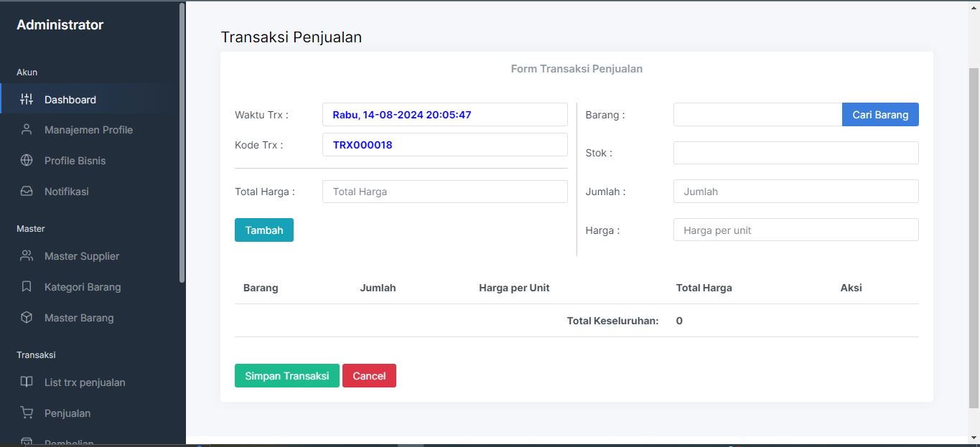Click the Stok input field
The width and height of the screenshot is (980, 447).
coord(795,153)
